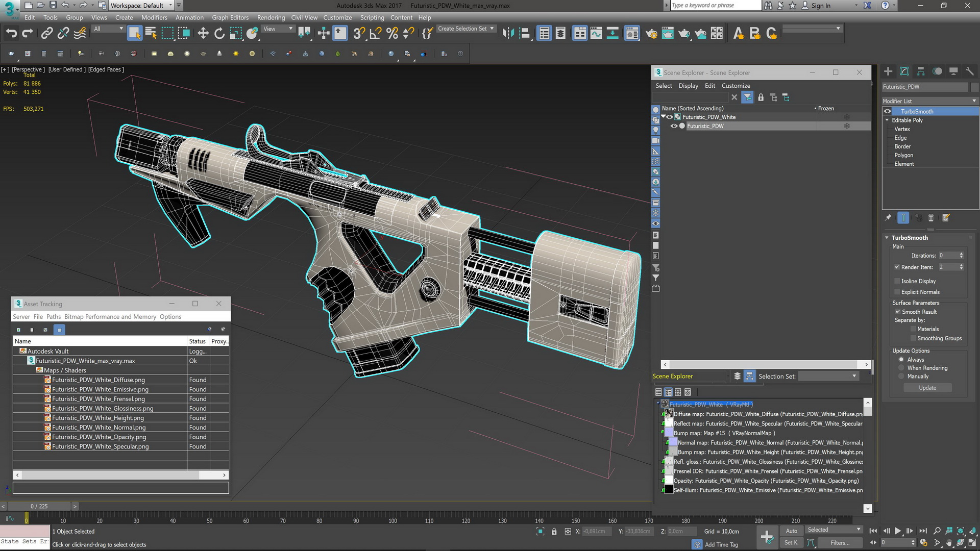
Task: Open Paths menu in Asset Tracking
Action: [54, 317]
